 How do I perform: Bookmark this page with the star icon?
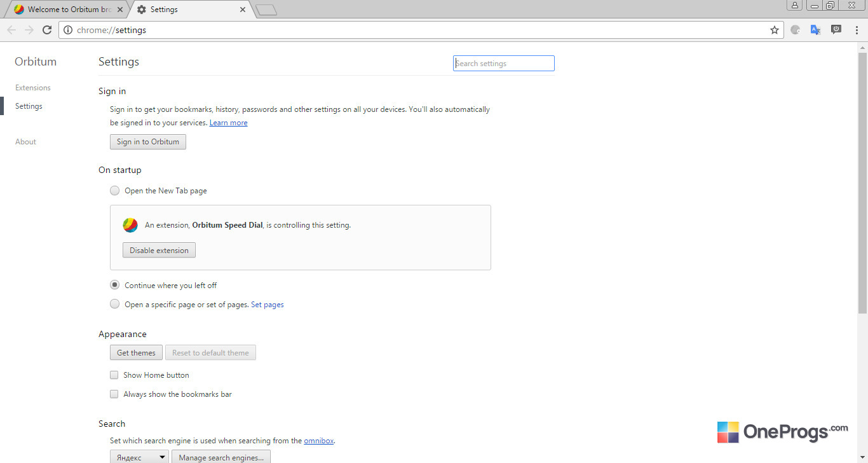click(x=775, y=30)
